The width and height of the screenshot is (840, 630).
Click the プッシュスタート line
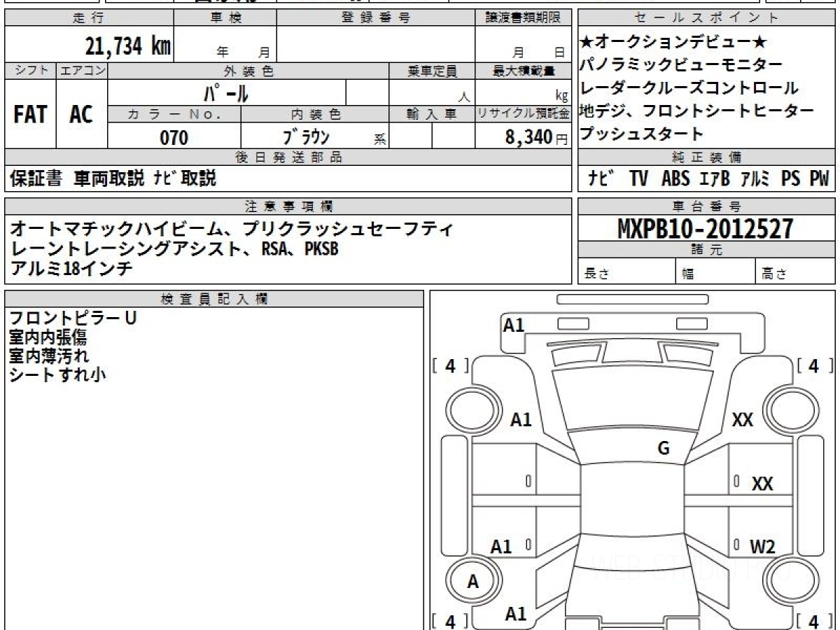pos(642,134)
